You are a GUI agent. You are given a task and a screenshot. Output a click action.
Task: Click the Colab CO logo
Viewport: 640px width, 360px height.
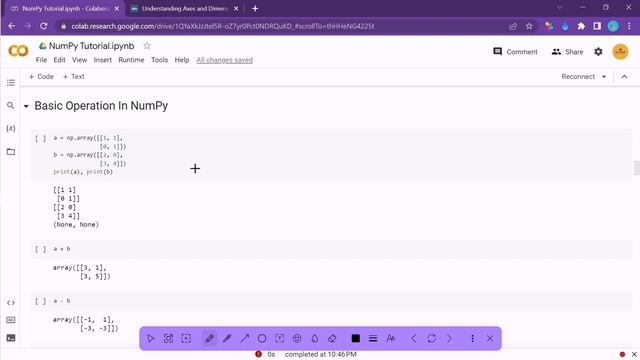pos(18,51)
